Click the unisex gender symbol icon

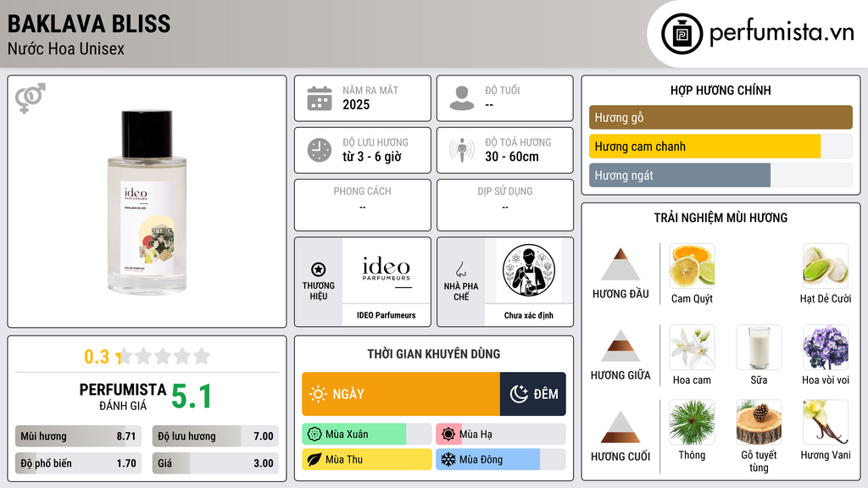point(31,98)
